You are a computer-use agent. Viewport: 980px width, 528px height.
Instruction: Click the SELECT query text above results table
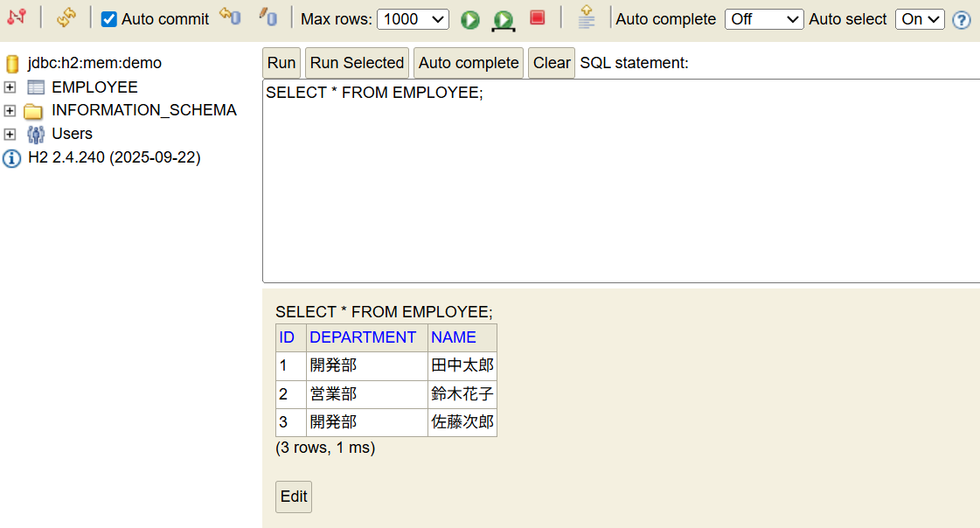(384, 312)
